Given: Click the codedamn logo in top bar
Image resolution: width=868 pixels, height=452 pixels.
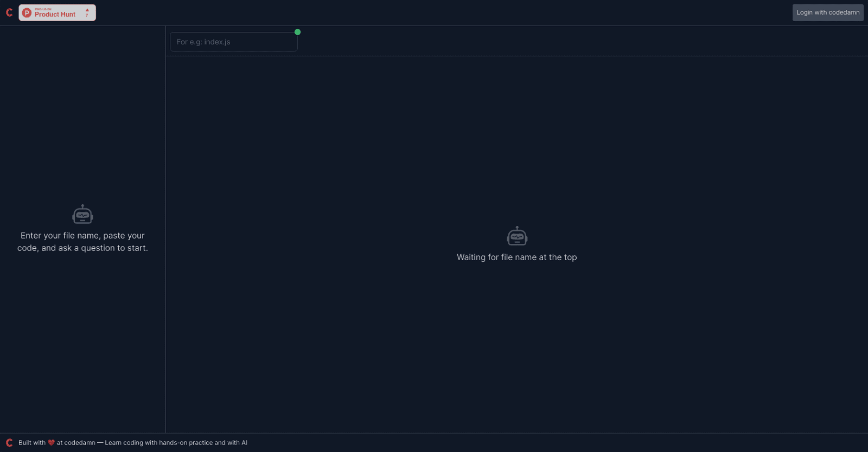Looking at the screenshot, I should [x=9, y=12].
